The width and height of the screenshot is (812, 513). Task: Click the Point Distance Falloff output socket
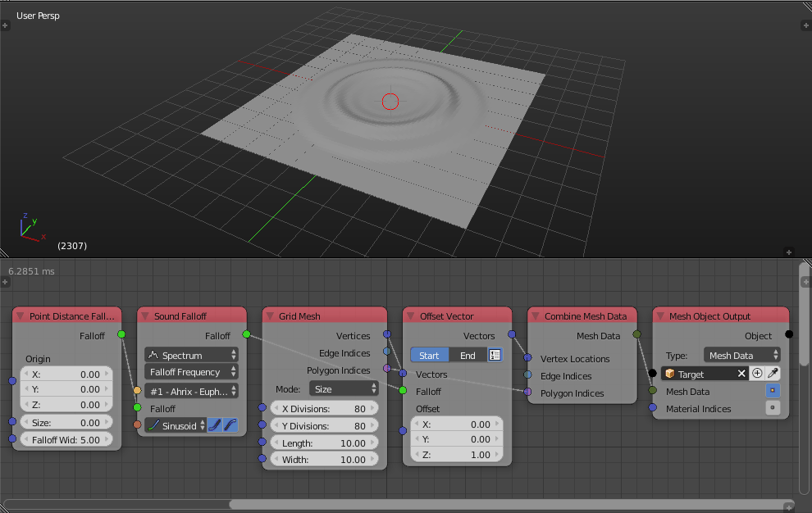point(121,334)
